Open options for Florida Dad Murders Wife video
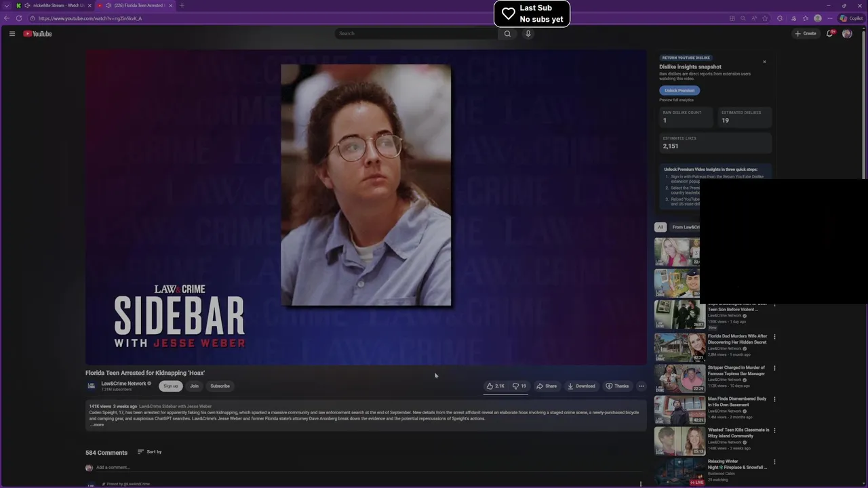This screenshot has height=488, width=868. click(774, 337)
